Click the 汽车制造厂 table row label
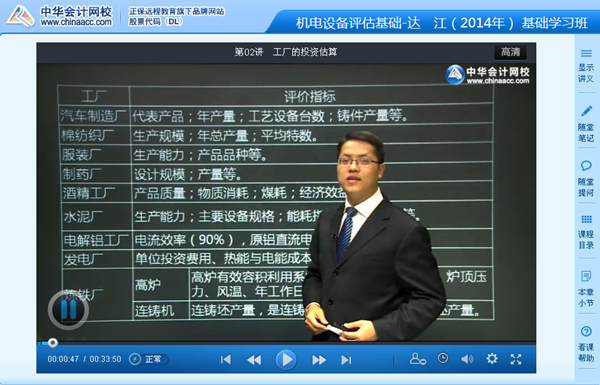This screenshot has height=385, width=600. [x=93, y=116]
